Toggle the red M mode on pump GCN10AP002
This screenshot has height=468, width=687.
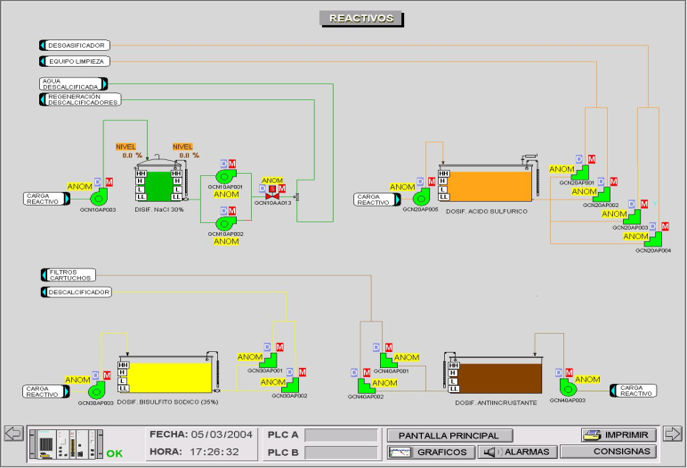pos(232,211)
